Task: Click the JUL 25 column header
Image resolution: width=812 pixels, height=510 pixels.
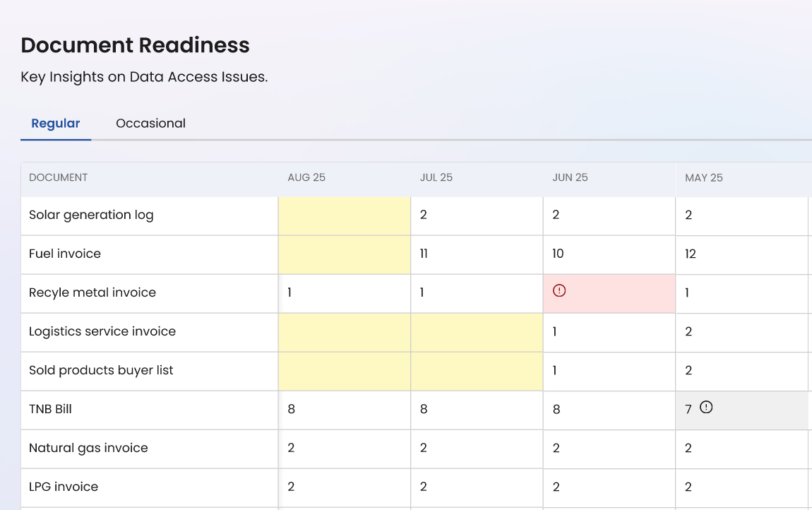Action: [x=436, y=177]
